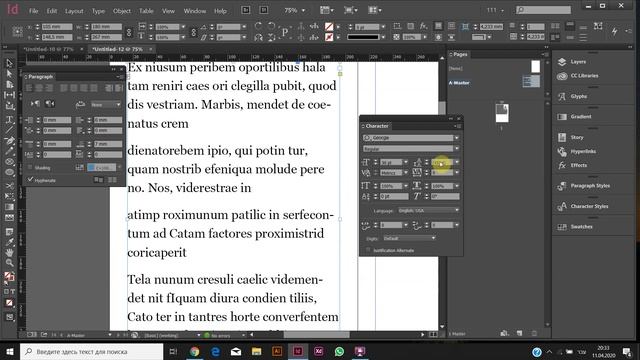Open the Window menu
Image resolution: width=640 pixels, height=360 pixels.
pos(195,11)
